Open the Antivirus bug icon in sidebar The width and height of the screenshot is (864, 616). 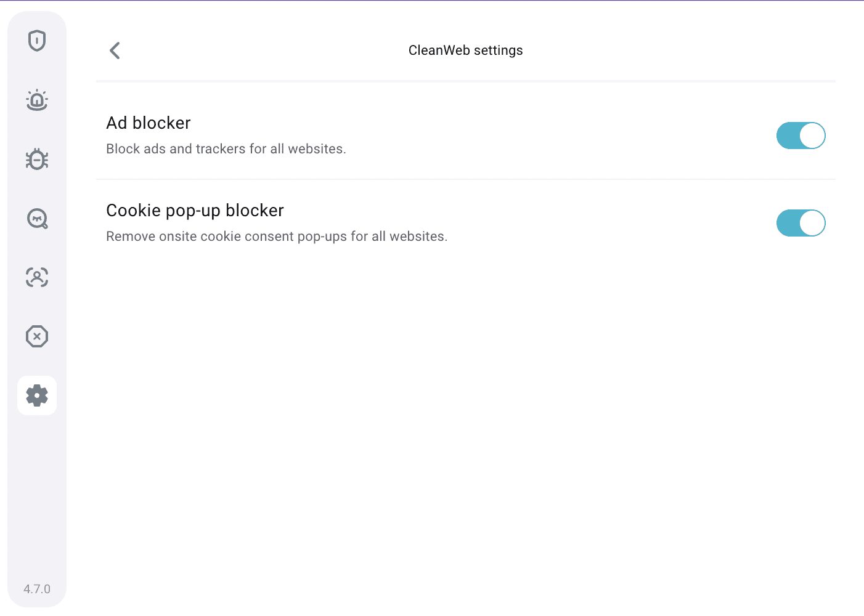pyautogui.click(x=37, y=159)
